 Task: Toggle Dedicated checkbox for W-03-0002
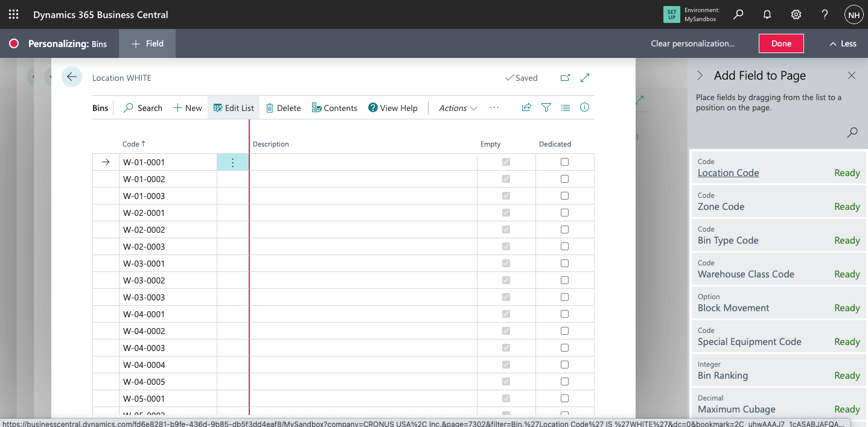coord(564,280)
